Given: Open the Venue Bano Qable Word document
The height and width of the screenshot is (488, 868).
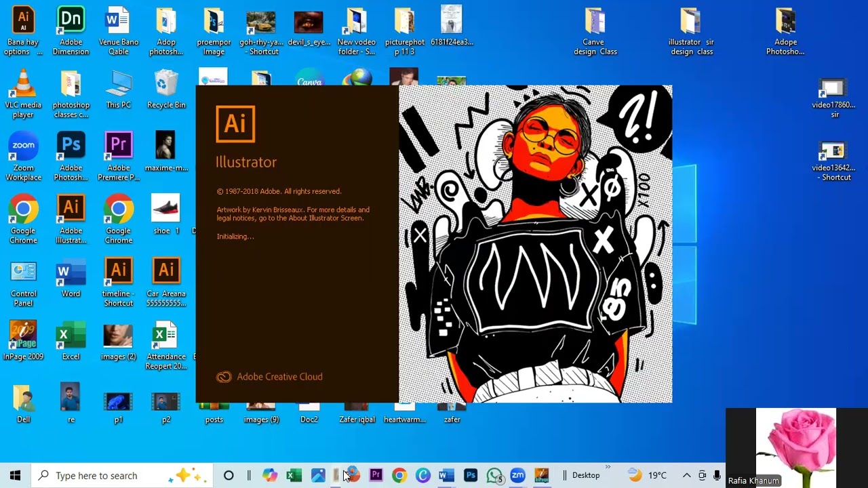Looking at the screenshot, I should click(x=118, y=30).
